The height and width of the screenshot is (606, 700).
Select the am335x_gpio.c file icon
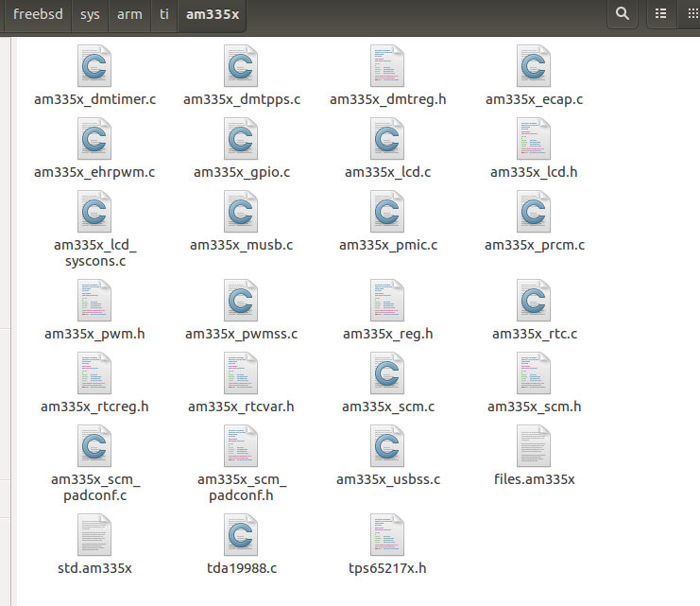[241, 139]
